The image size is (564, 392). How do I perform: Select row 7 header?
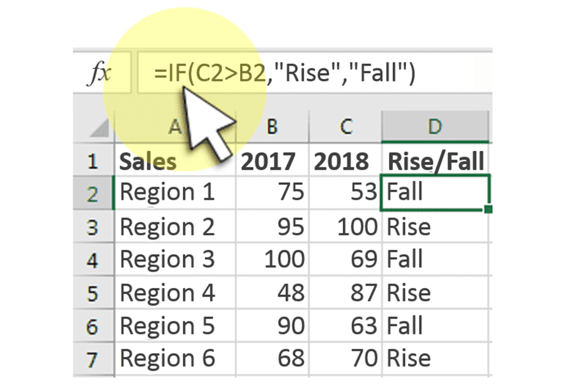click(x=93, y=359)
